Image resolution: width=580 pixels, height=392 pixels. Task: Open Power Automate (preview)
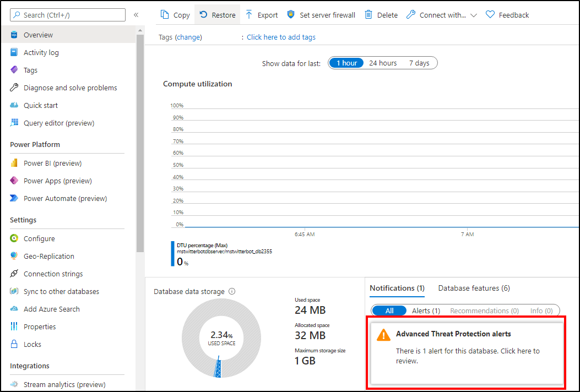click(x=66, y=198)
